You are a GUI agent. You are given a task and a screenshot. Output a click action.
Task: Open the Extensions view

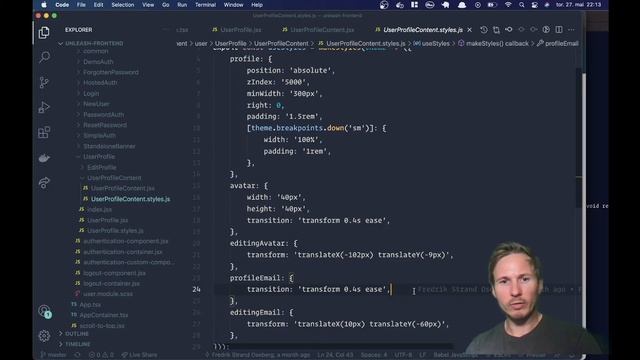pos(44,133)
